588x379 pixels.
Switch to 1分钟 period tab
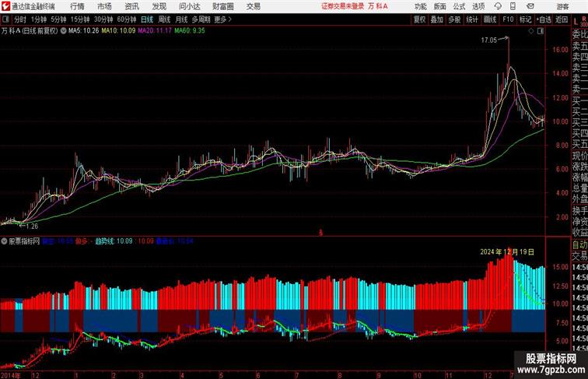[x=39, y=19]
